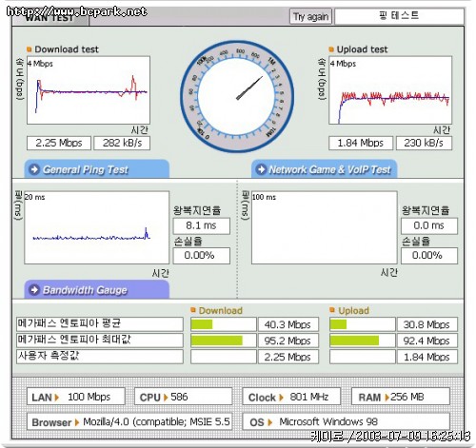This screenshot has width=476, height=448.
Task: Select the 230 kB/s upload value
Action: 424,143
